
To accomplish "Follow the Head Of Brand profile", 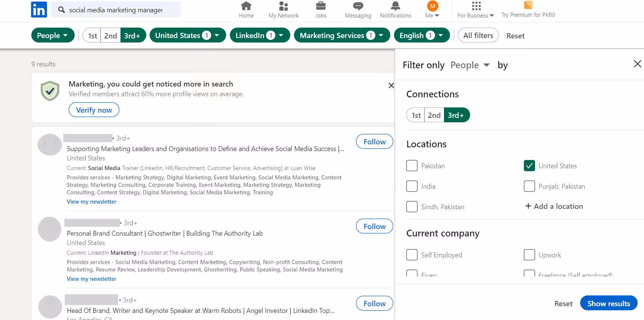I will coord(375,304).
